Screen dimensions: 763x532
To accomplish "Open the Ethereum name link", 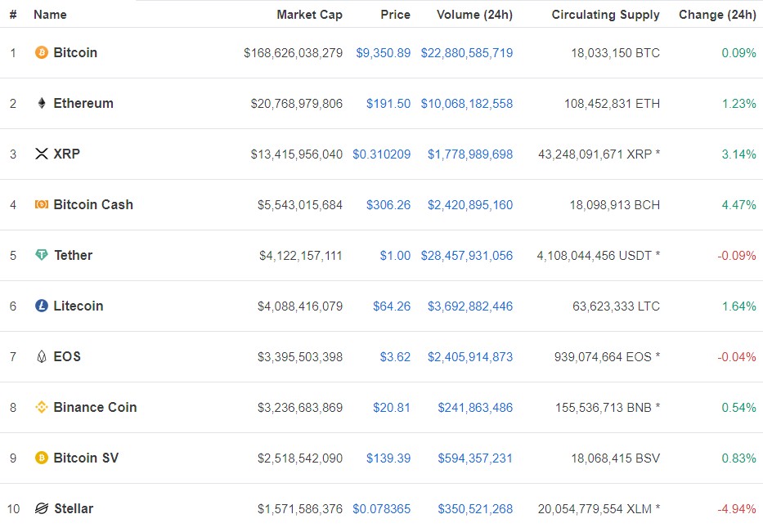I will (x=83, y=103).
